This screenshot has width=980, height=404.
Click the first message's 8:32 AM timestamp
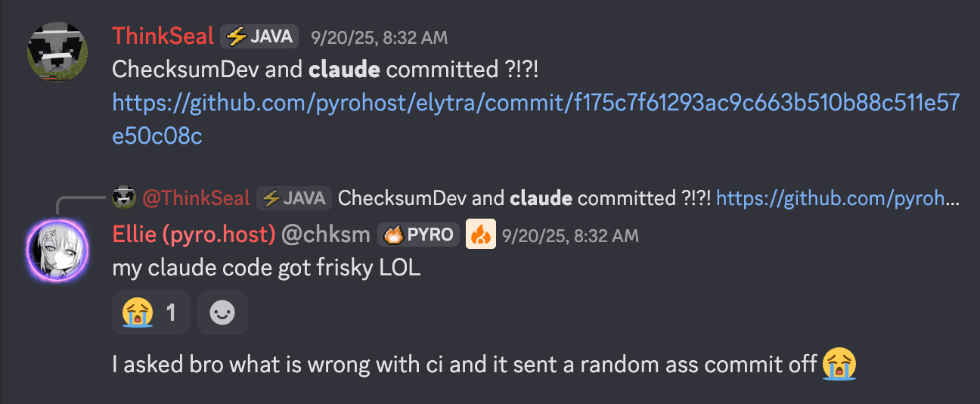379,36
